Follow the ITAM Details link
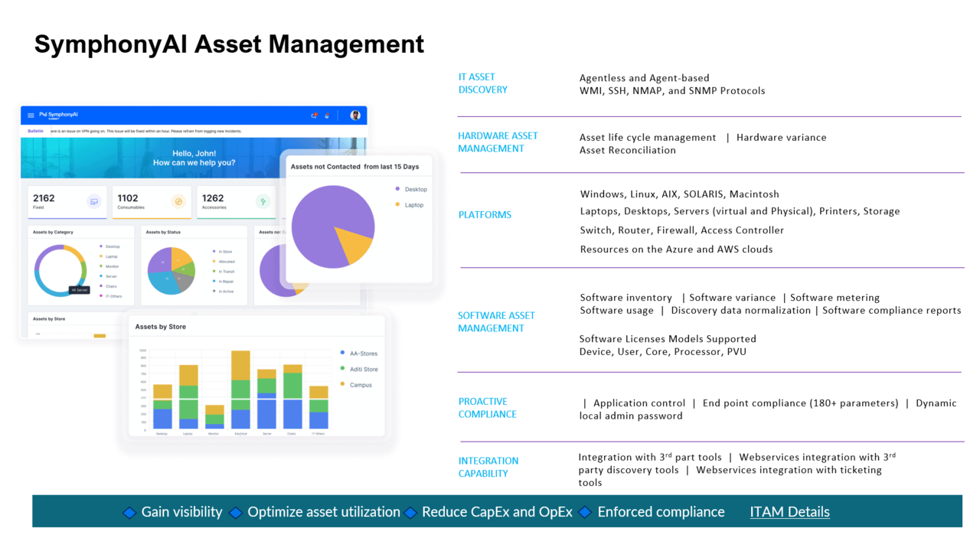980x551 pixels. pos(789,512)
